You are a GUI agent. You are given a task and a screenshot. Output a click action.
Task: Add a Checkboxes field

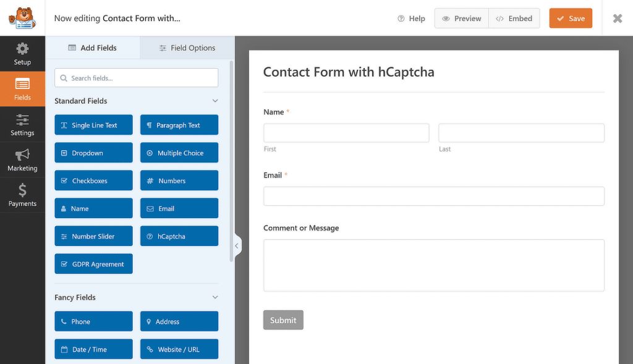point(94,180)
